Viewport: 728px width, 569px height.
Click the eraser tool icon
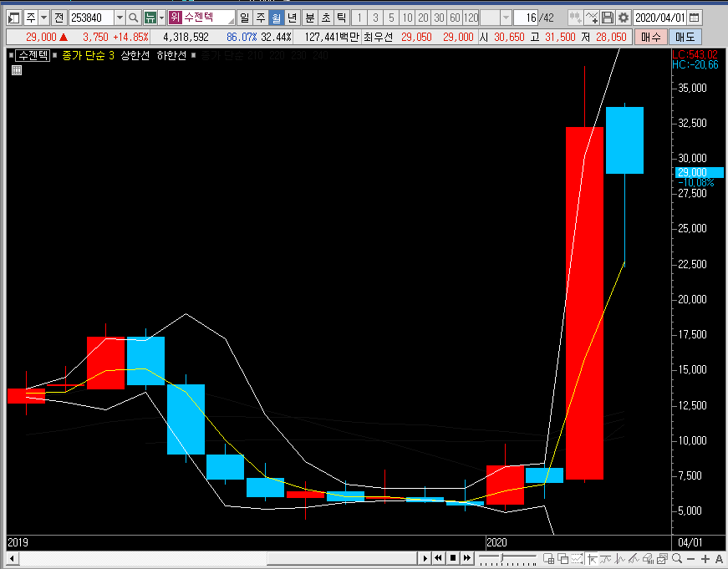tap(648, 558)
